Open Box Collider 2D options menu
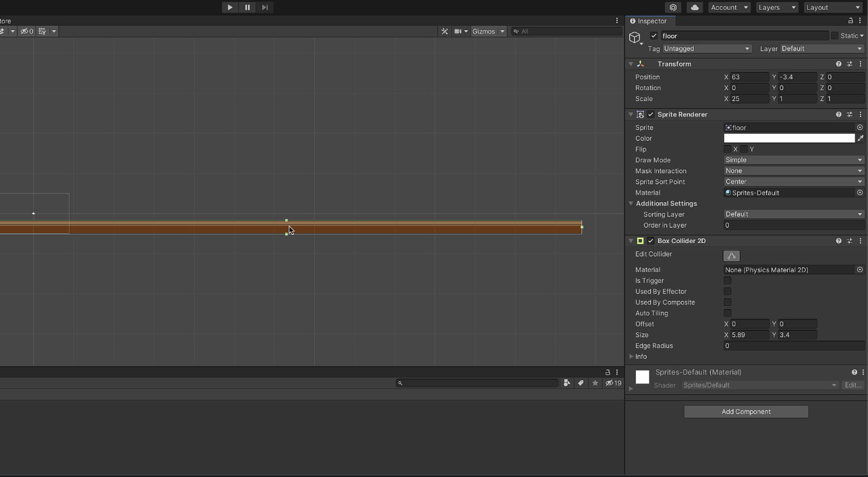The height and width of the screenshot is (477, 868). (860, 241)
